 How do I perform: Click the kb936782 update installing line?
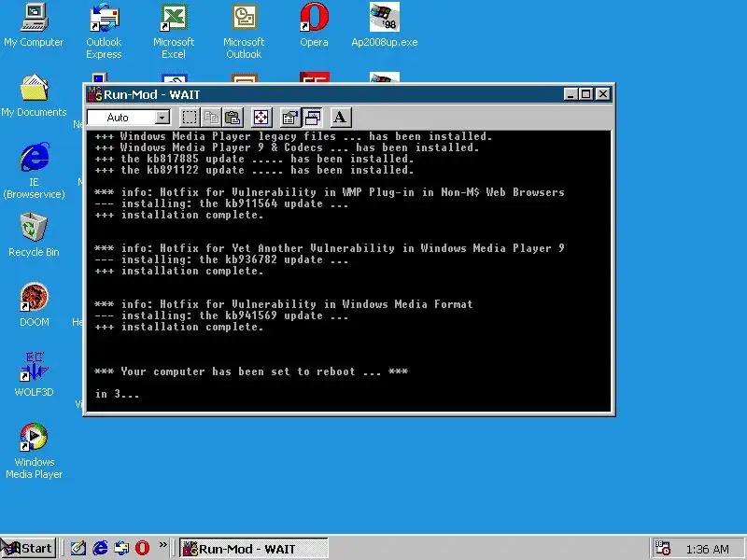(x=221, y=260)
